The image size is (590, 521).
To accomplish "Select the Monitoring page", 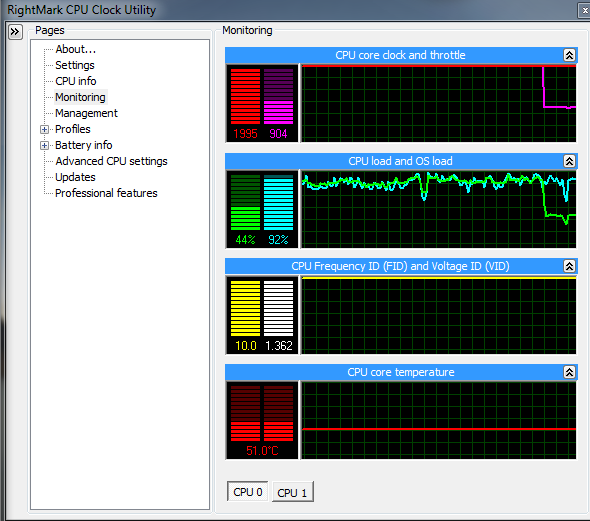I will pyautogui.click(x=81, y=97).
